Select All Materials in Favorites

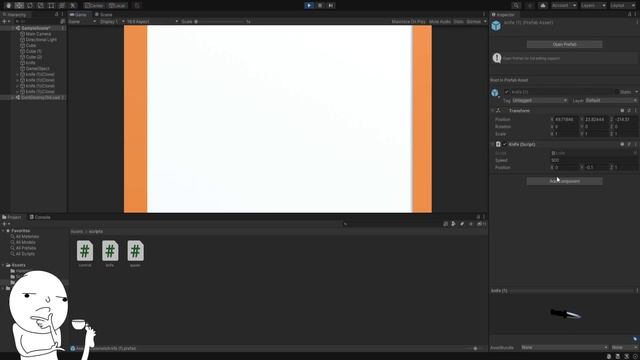(x=27, y=237)
